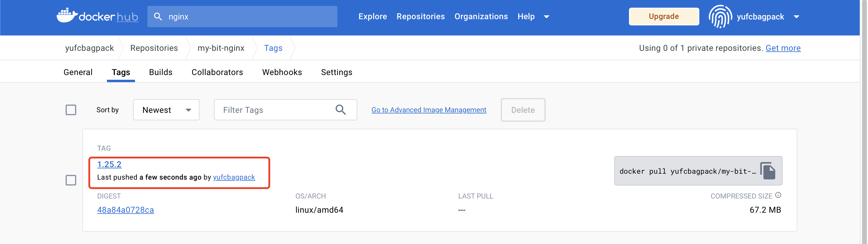Switch to the Builds tab
Screen dimensions: 868x244
click(x=160, y=72)
